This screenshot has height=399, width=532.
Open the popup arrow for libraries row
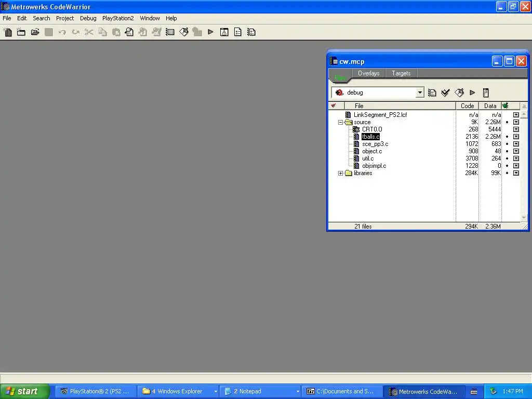click(516, 173)
